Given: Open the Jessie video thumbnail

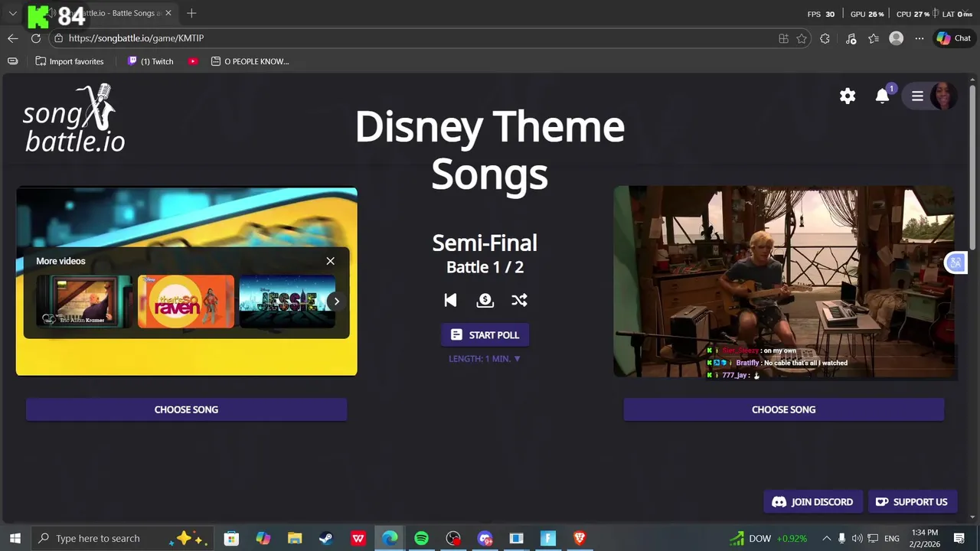Looking at the screenshot, I should pyautogui.click(x=287, y=302).
